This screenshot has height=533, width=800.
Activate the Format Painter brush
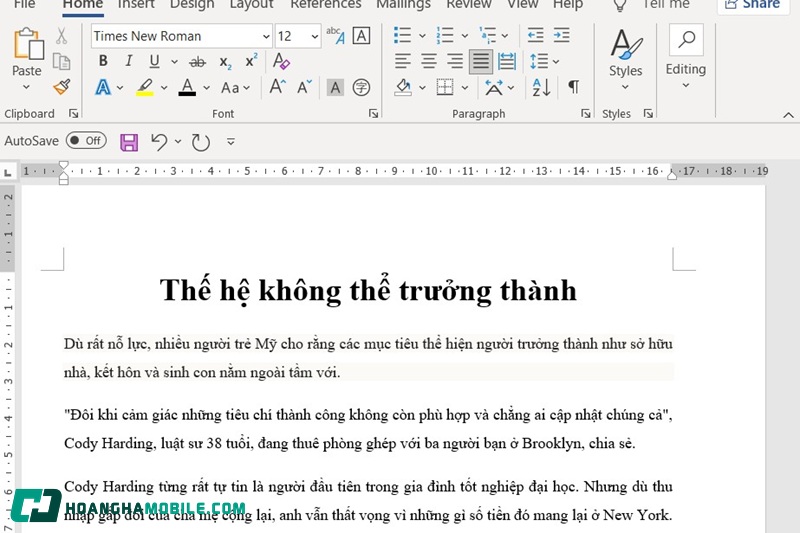[61, 87]
